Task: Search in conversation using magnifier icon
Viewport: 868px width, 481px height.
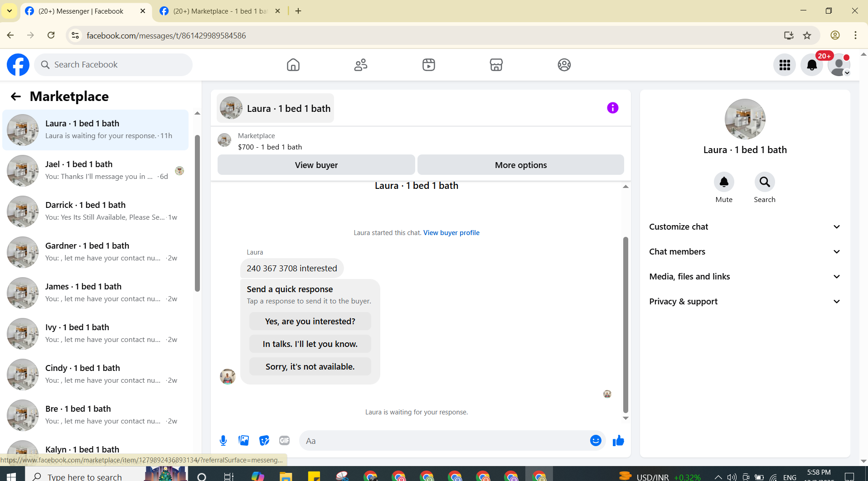Action: pos(765,182)
